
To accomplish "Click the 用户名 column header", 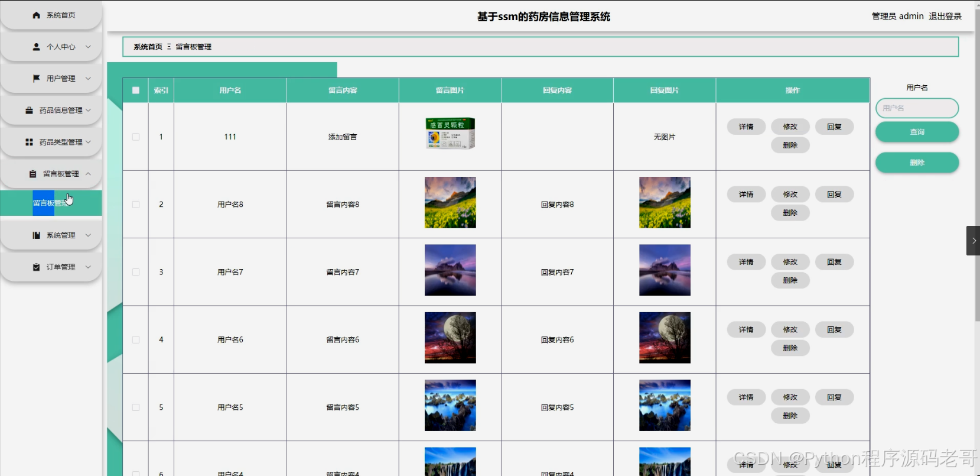I will click(x=230, y=90).
